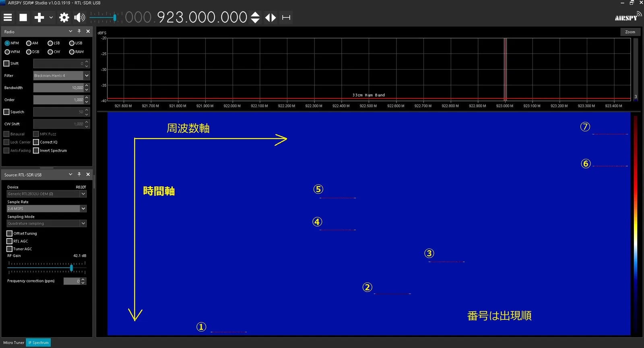Toggle the Invert Spectrum checkbox

36,150
